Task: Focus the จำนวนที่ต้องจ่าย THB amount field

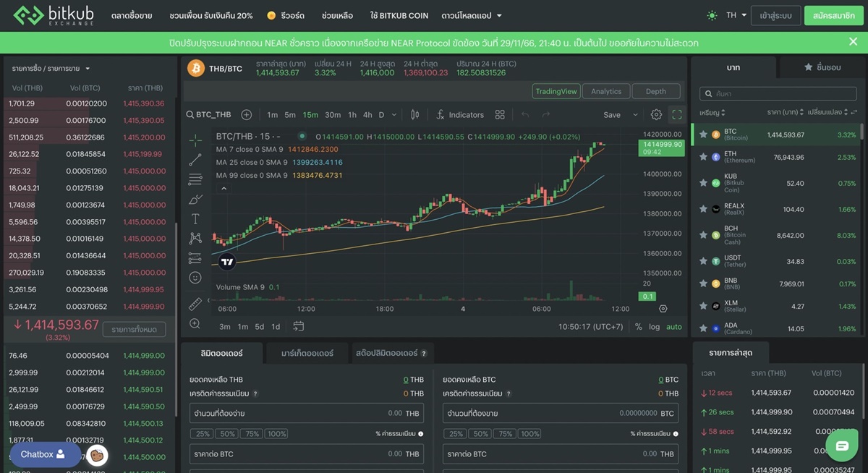Action: pyautogui.click(x=307, y=414)
